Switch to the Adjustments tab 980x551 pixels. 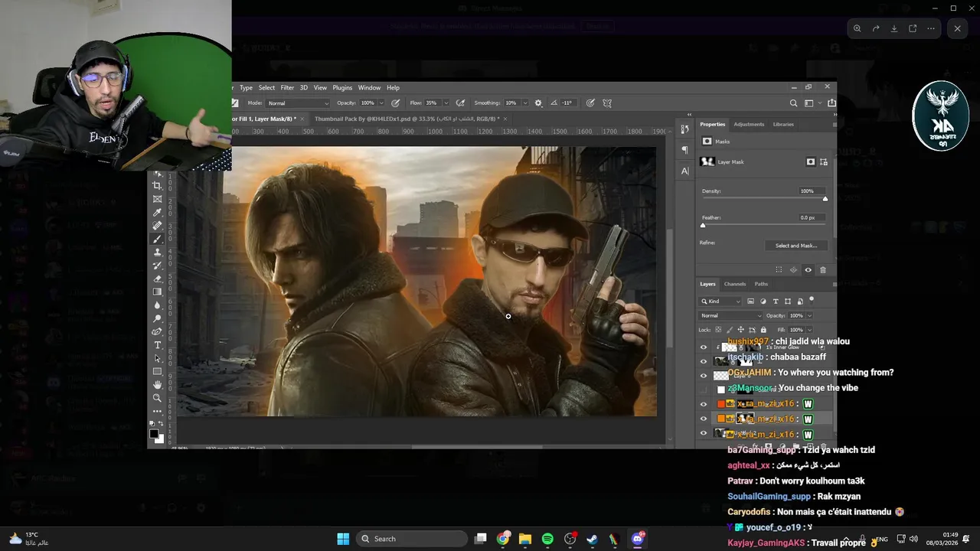point(749,124)
